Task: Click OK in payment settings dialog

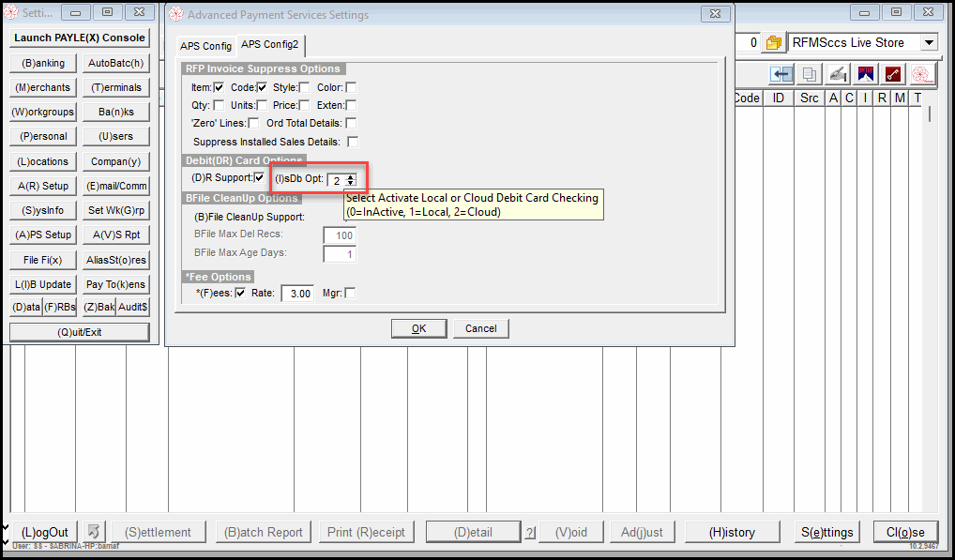Action: coord(419,328)
